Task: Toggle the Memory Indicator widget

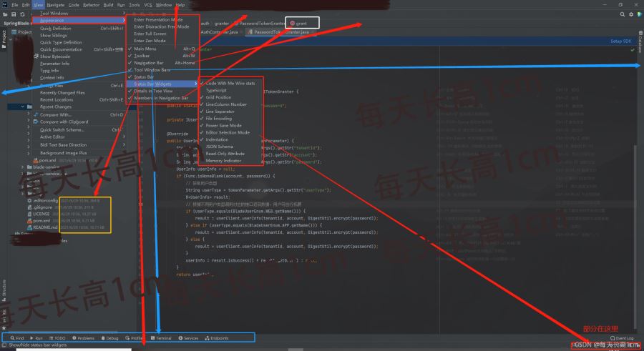Action: [x=225, y=160]
